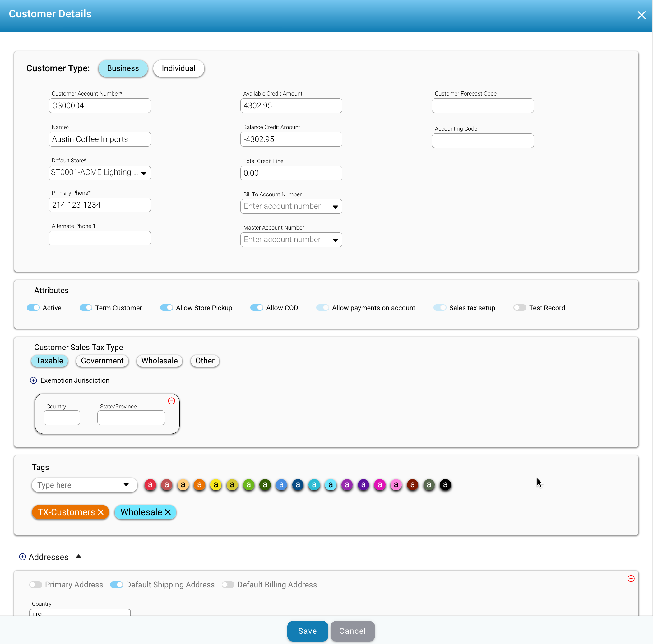Switch Customer Type to Individual
The image size is (653, 644).
[x=178, y=68]
